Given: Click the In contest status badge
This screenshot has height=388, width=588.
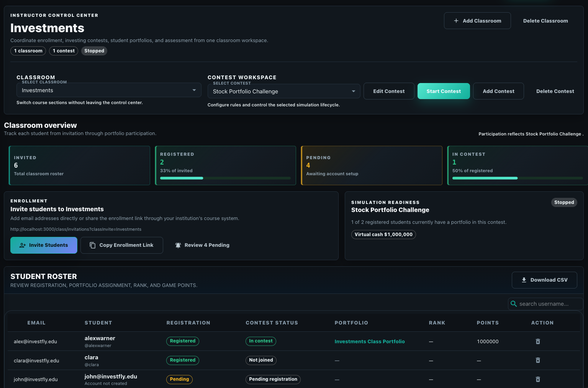Looking at the screenshot, I should coord(261,341).
